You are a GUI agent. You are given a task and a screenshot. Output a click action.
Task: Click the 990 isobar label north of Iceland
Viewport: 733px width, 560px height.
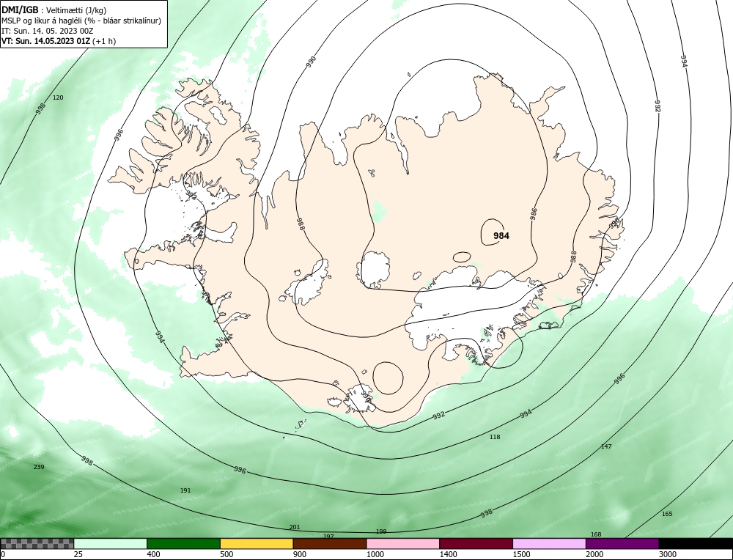click(312, 62)
